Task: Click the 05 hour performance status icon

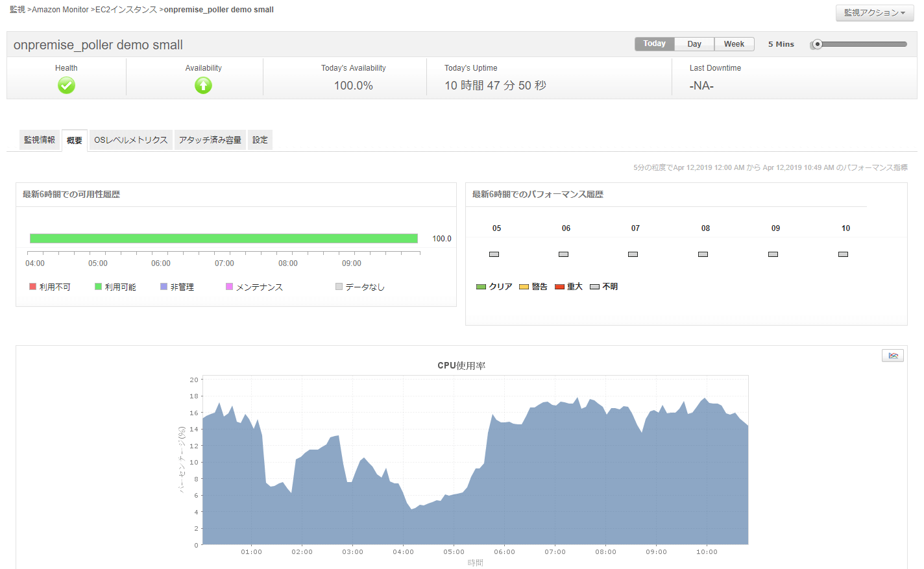Action: (x=494, y=254)
